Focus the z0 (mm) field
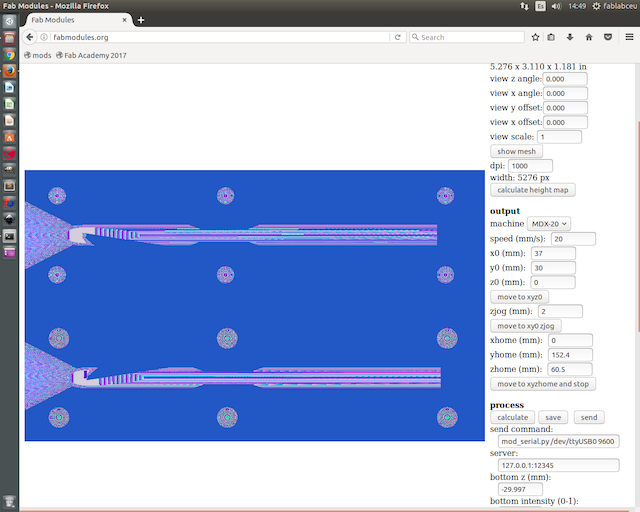Viewport: 640px width, 512px height. click(553, 282)
